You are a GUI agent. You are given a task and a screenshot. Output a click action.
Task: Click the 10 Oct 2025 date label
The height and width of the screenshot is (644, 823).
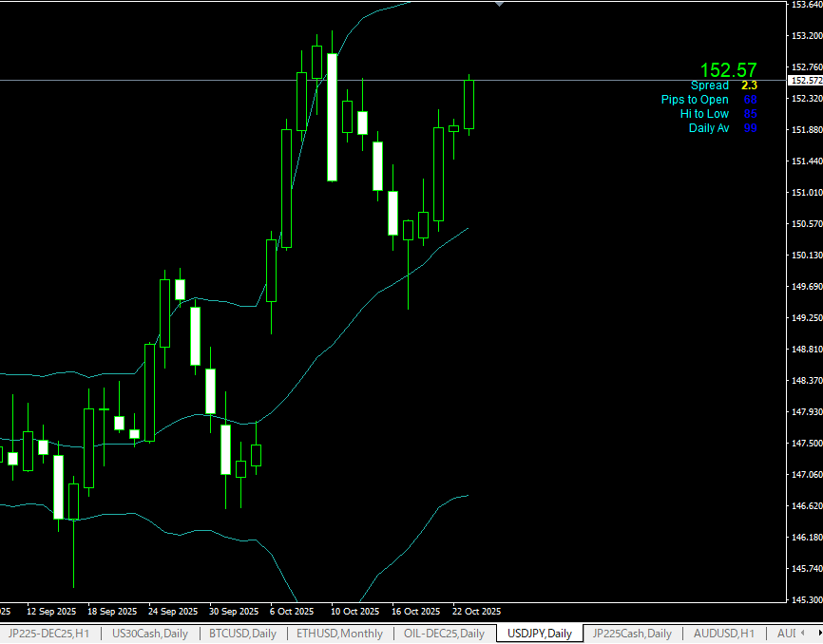pyautogui.click(x=354, y=611)
